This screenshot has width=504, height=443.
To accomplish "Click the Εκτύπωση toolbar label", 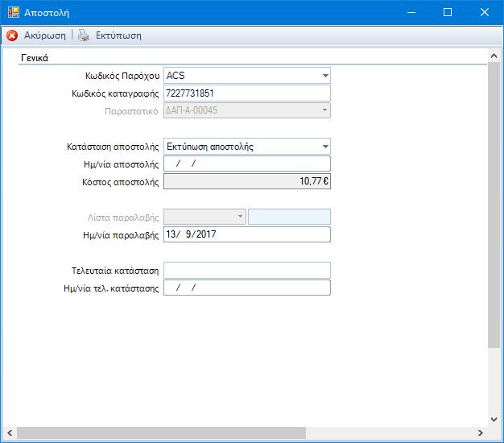I will (118, 35).
